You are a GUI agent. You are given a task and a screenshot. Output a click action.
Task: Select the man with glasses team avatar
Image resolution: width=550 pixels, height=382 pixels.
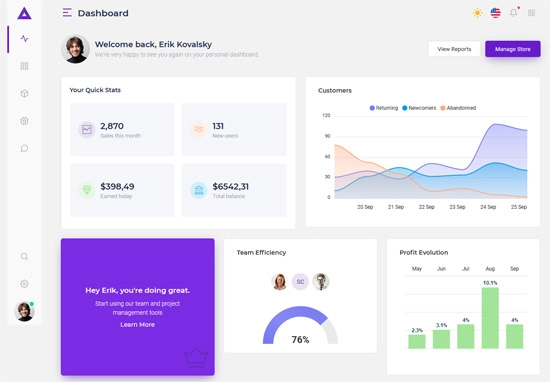321,282
